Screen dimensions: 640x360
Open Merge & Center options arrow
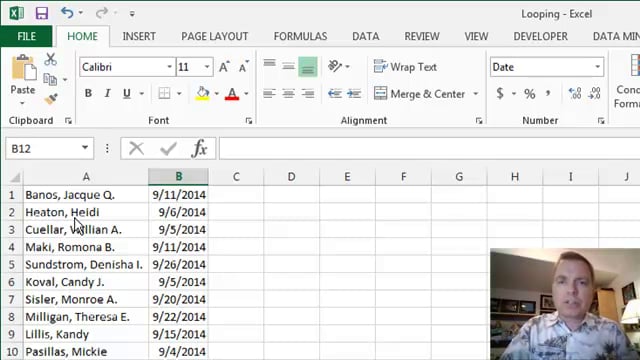coord(476,94)
